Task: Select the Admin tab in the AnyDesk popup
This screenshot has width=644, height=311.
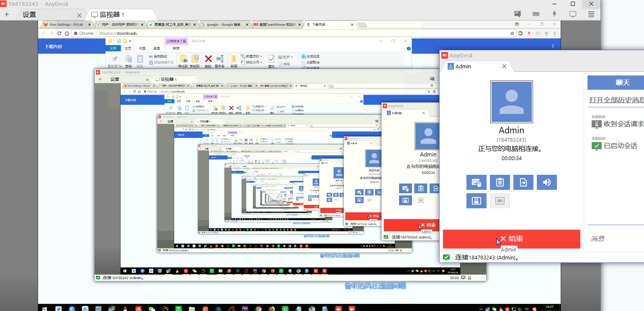Action: point(476,66)
